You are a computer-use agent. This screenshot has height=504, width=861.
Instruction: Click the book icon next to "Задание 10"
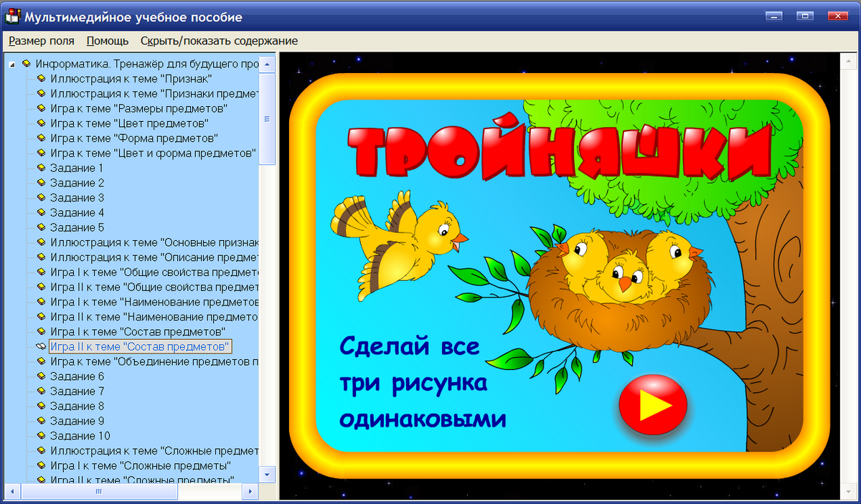pos(41,435)
